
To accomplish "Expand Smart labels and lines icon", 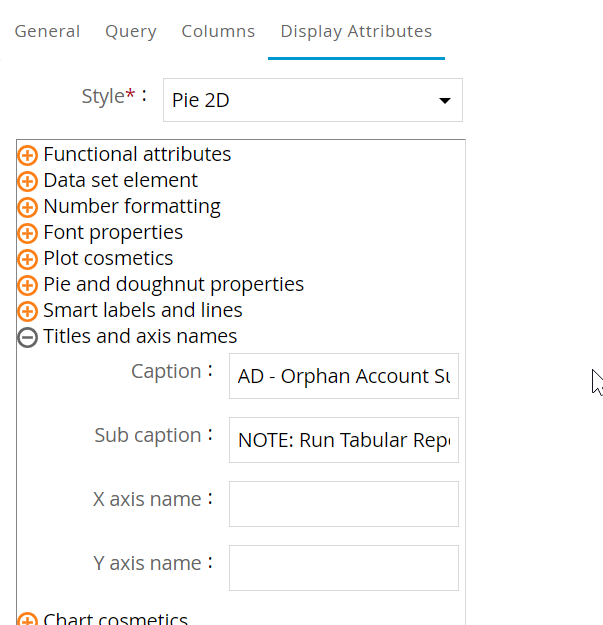I will click(28, 311).
